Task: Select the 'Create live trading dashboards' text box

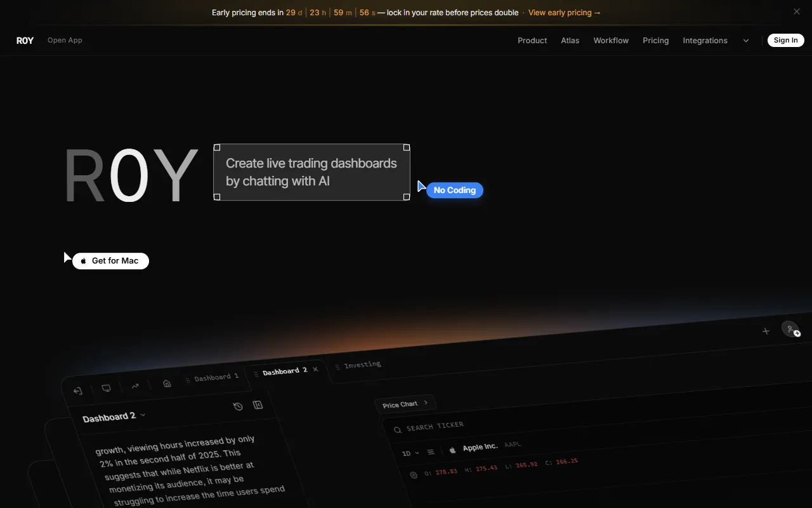Action: coord(311,172)
